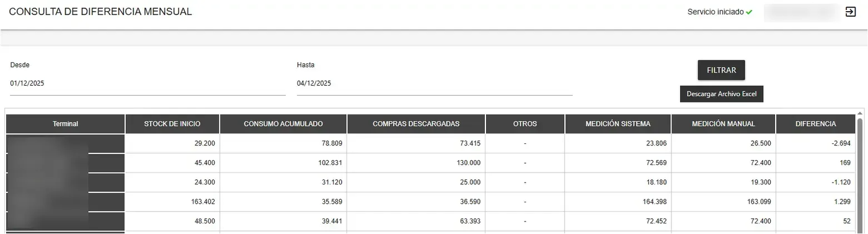Select the 163.402 starting stock cell
Viewport: 868px width, 234px height.
pyautogui.click(x=172, y=202)
